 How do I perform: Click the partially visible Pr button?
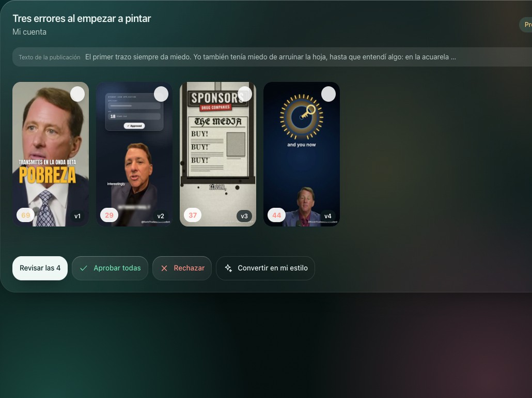(x=526, y=25)
